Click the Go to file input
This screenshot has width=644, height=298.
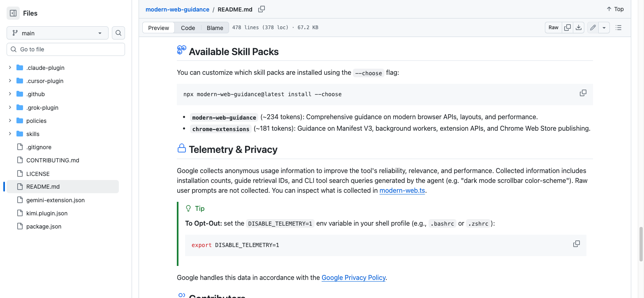pyautogui.click(x=66, y=49)
